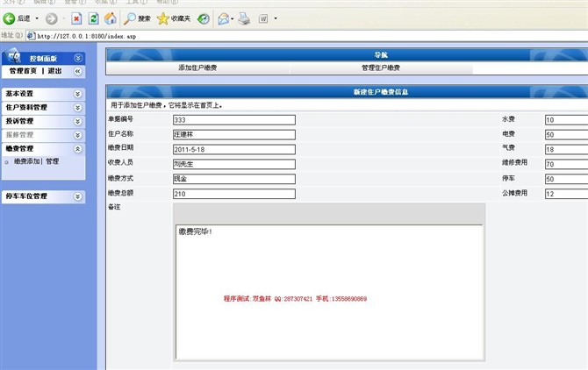Click the 导航 header text
This screenshot has width=588, height=370.
[x=381, y=55]
